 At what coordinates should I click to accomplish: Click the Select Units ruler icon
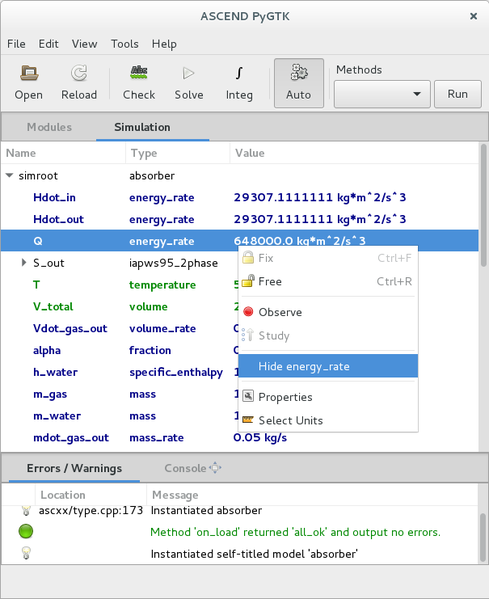tap(248, 420)
